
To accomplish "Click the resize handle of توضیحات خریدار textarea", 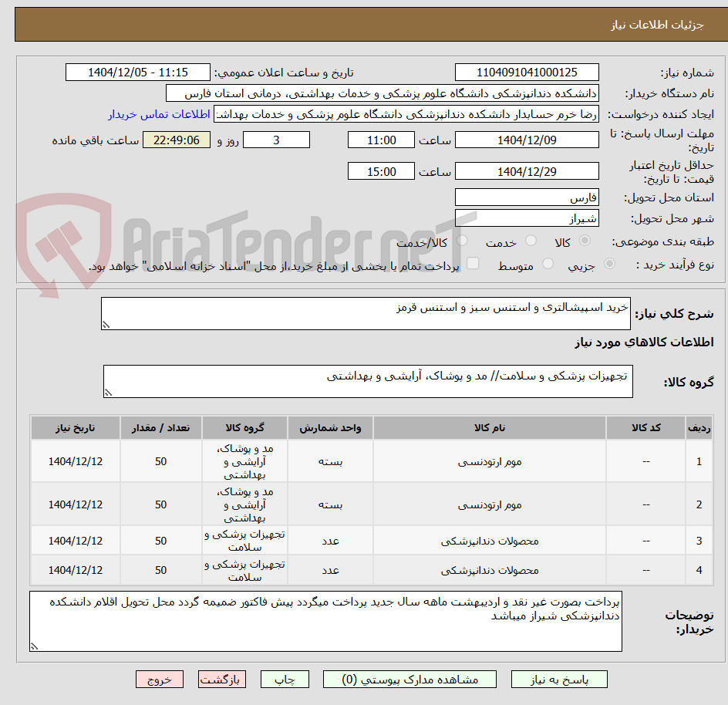I will (35, 646).
